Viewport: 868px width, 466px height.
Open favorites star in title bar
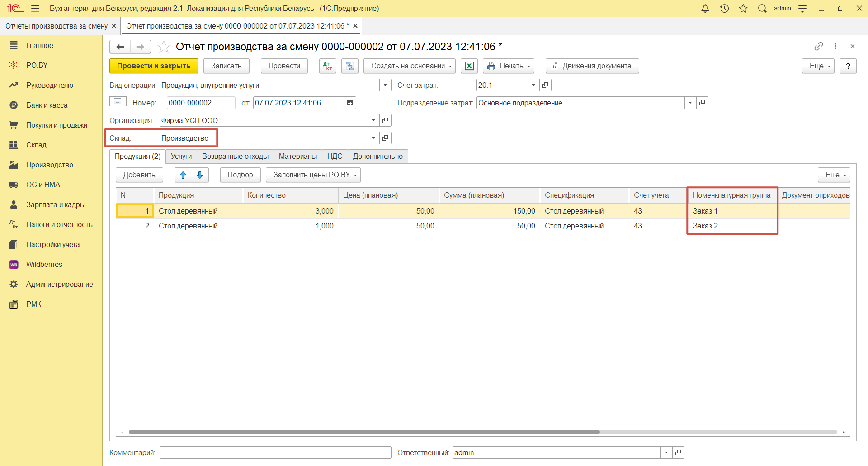point(743,8)
